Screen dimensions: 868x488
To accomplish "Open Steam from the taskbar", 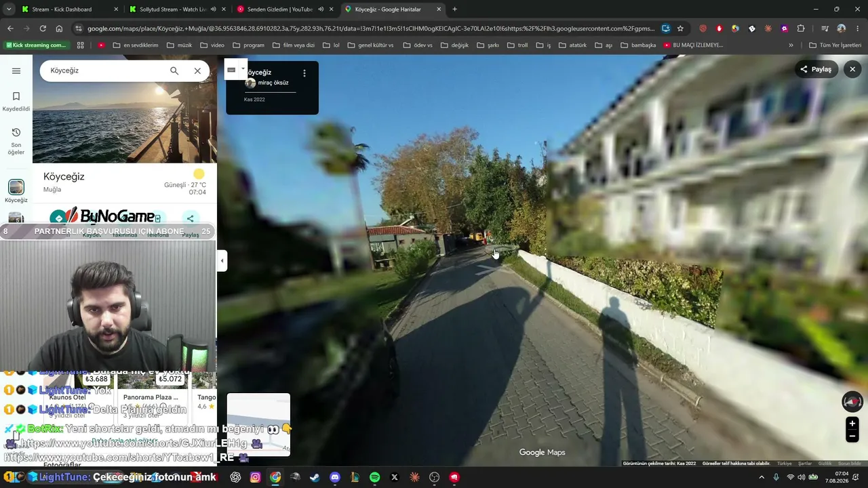I will click(315, 477).
